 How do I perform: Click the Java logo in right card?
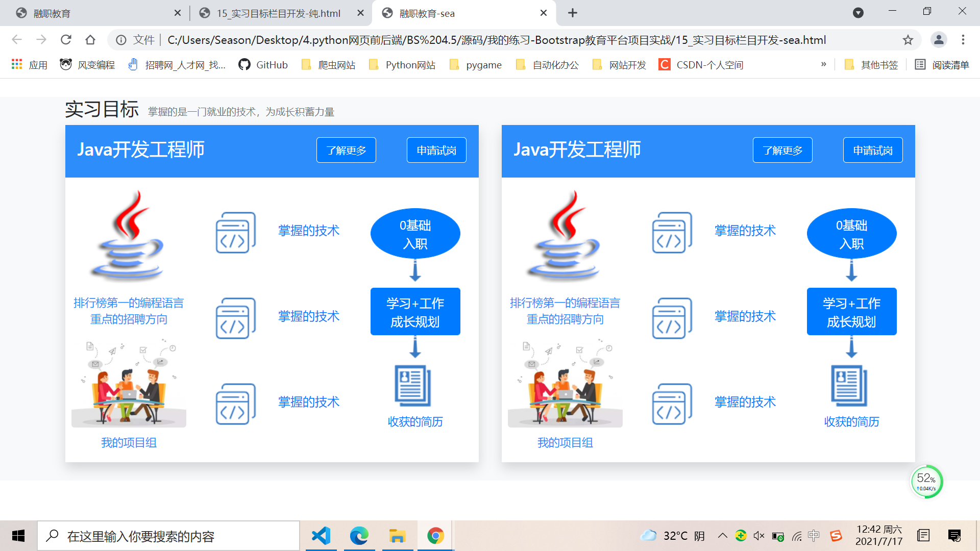[565, 236]
